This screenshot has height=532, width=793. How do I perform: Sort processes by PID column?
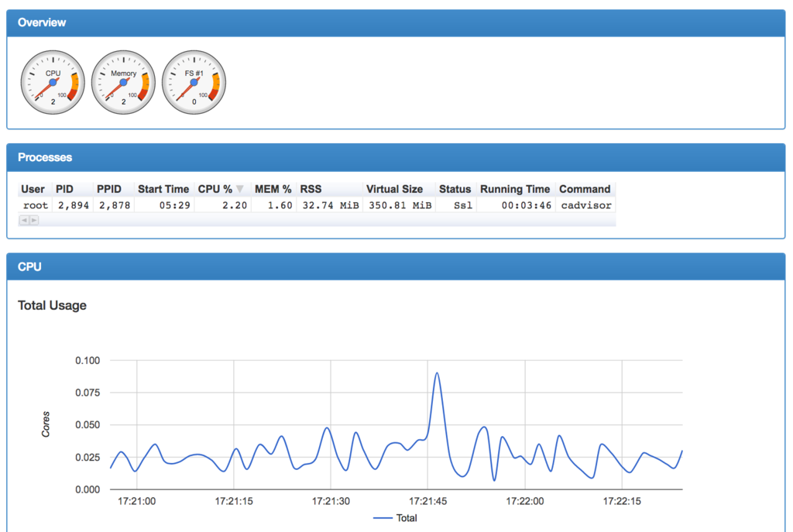[65, 189]
